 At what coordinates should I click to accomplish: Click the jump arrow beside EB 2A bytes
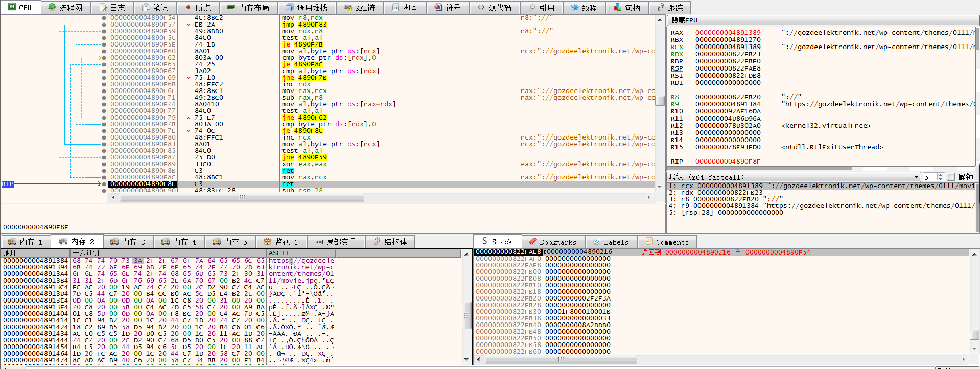pyautogui.click(x=189, y=25)
